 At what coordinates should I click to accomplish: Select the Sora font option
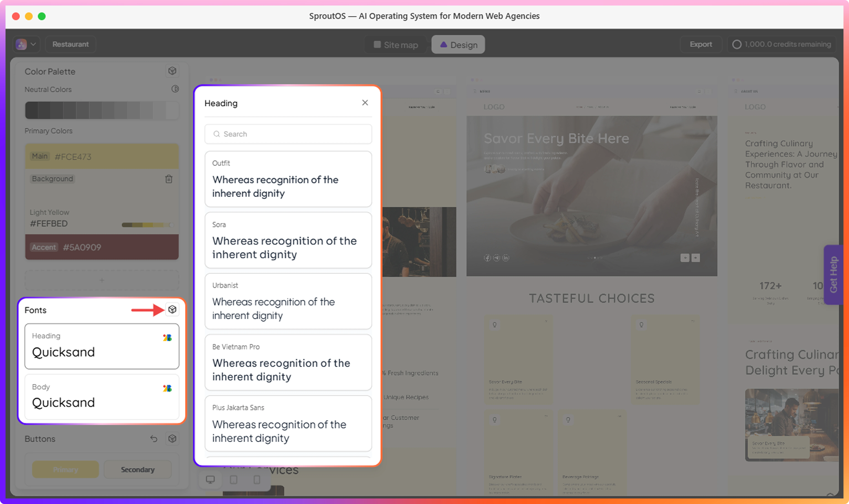288,240
